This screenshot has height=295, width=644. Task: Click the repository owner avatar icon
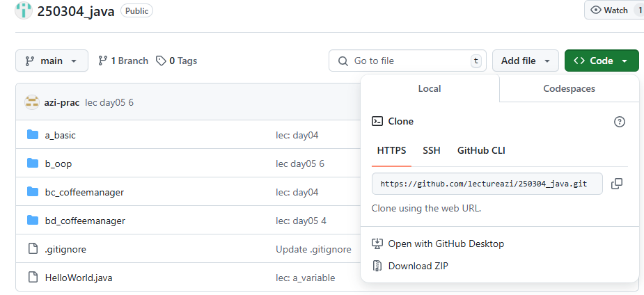24,10
